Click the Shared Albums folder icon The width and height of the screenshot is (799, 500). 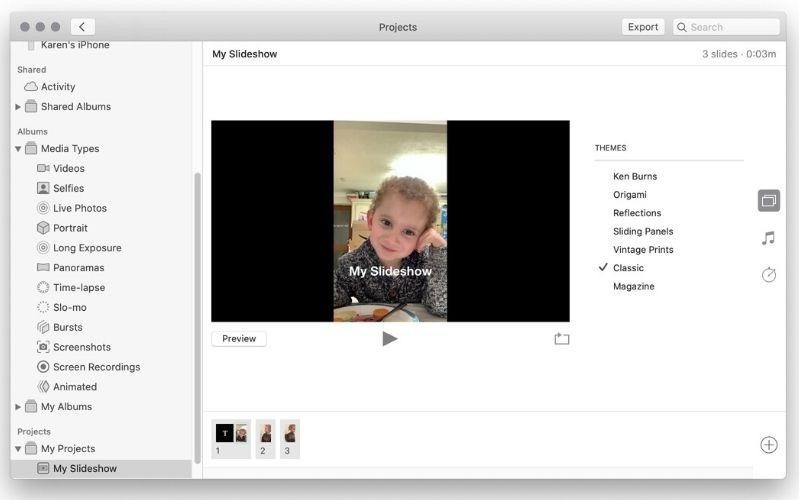(x=31, y=106)
